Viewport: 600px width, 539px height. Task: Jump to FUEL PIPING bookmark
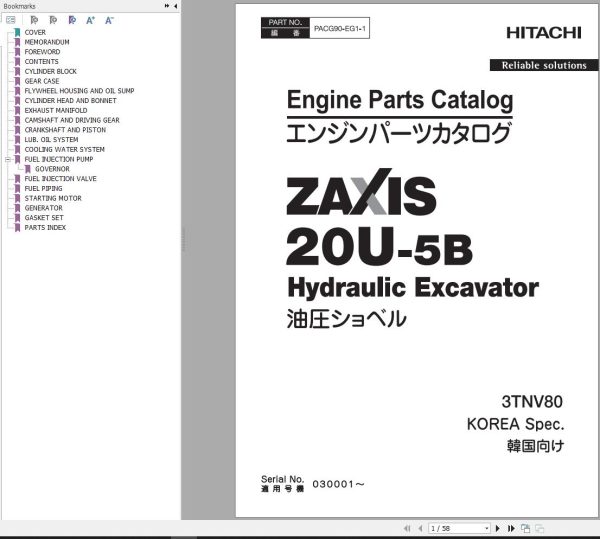[43, 188]
